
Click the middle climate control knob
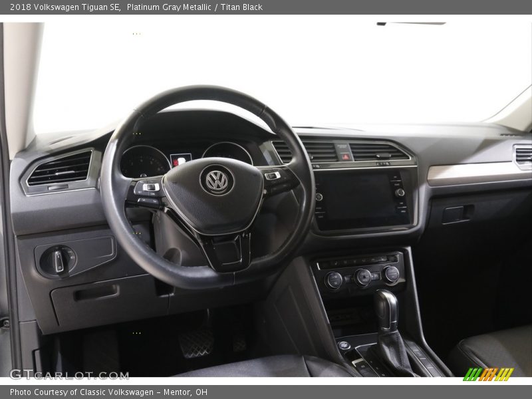(x=362, y=277)
